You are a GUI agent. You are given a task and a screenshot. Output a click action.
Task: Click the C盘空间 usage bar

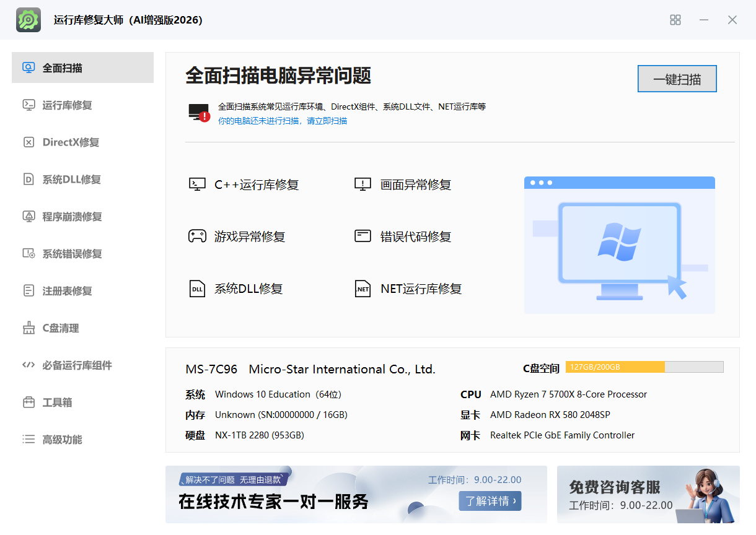point(644,367)
